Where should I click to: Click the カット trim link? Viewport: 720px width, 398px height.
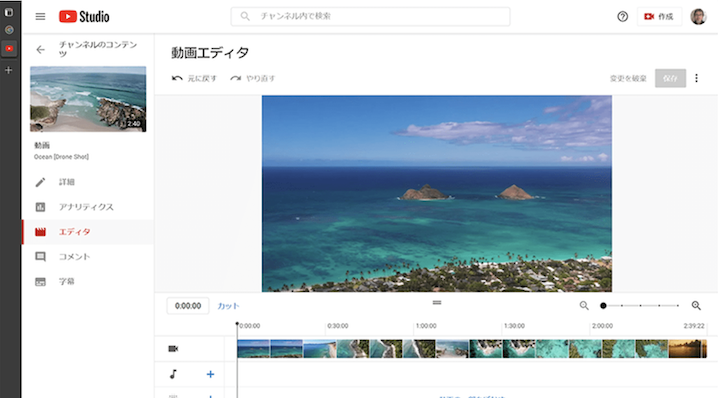click(x=228, y=306)
